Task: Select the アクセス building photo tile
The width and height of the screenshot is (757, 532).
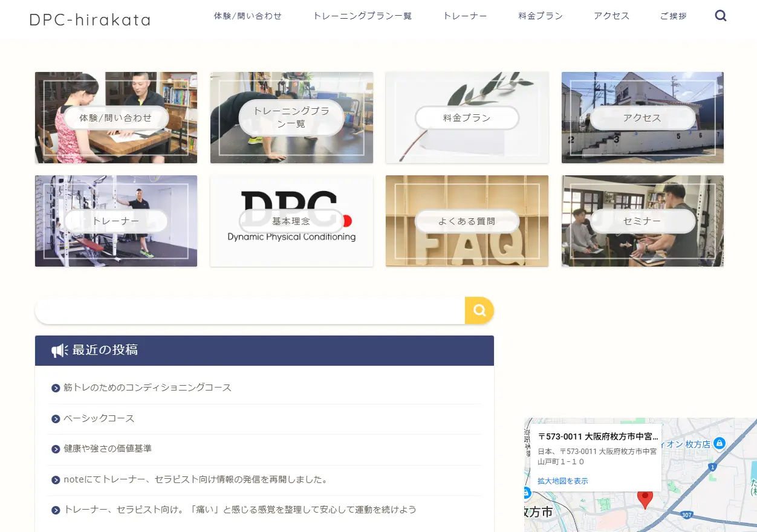Action: click(x=642, y=118)
